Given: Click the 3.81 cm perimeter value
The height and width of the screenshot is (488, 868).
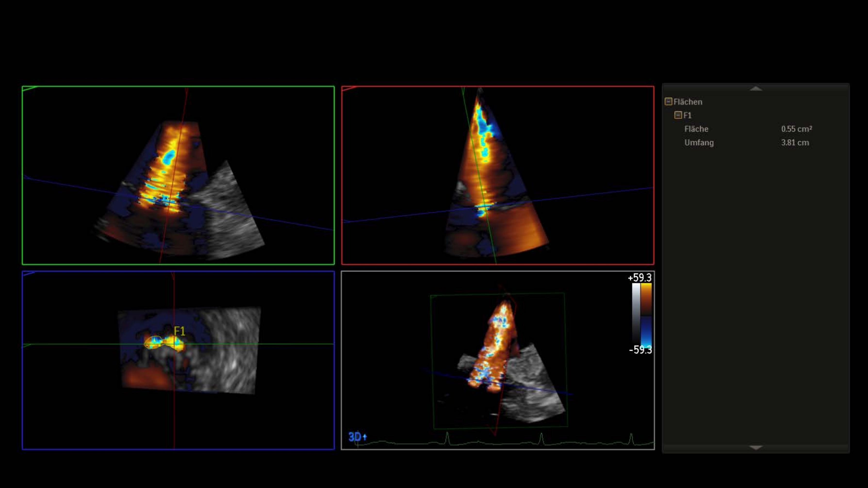Looking at the screenshot, I should click(795, 142).
